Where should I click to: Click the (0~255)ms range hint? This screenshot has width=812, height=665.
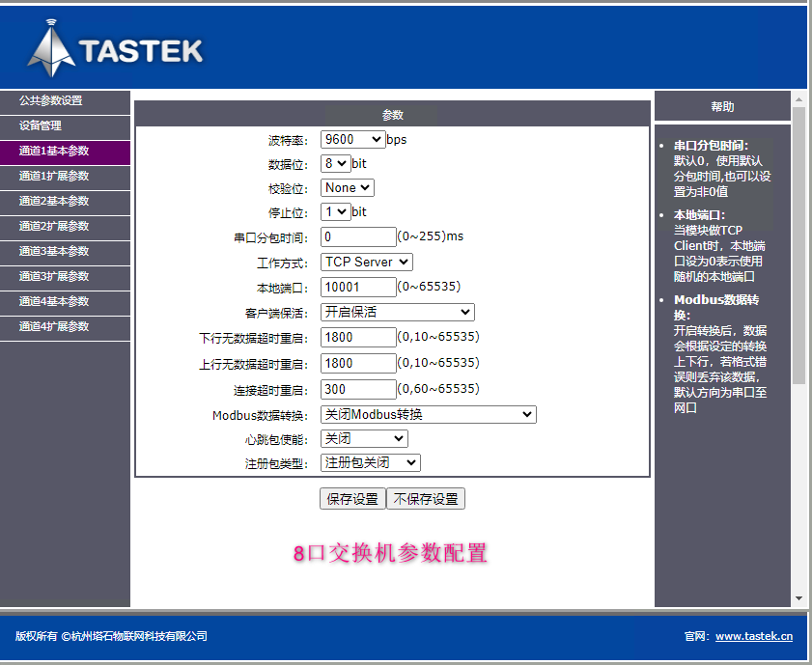(x=431, y=236)
